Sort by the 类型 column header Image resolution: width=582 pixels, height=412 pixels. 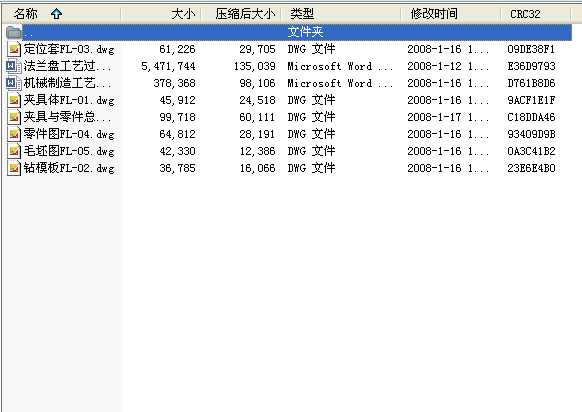(341, 14)
